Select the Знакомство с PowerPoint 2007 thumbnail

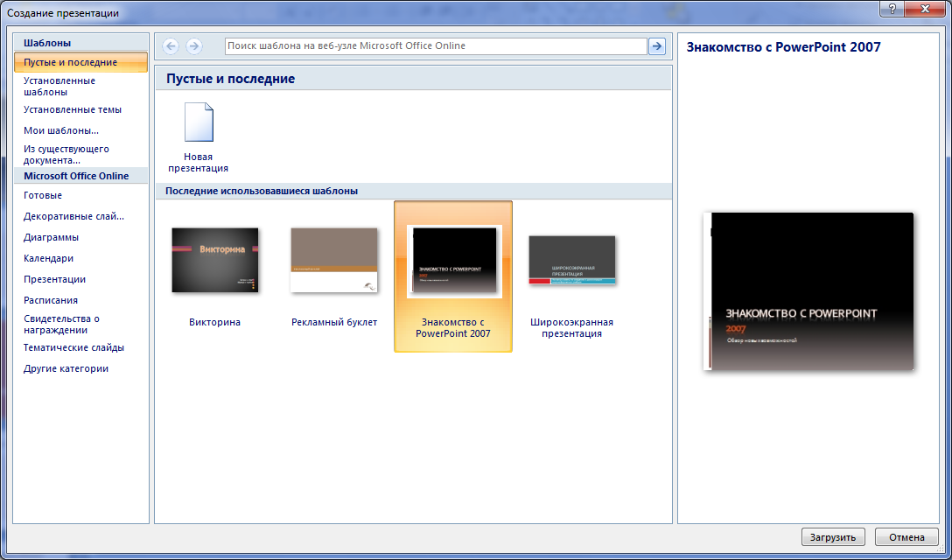click(454, 261)
